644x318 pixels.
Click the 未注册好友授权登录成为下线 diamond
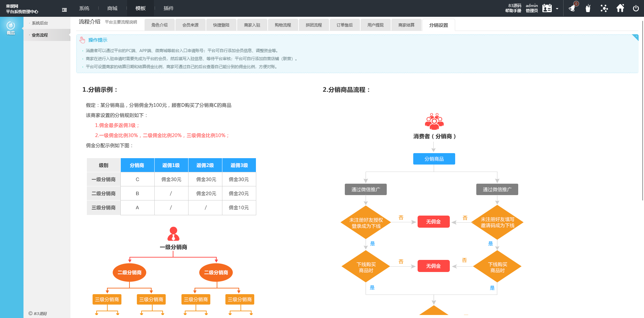point(366,223)
